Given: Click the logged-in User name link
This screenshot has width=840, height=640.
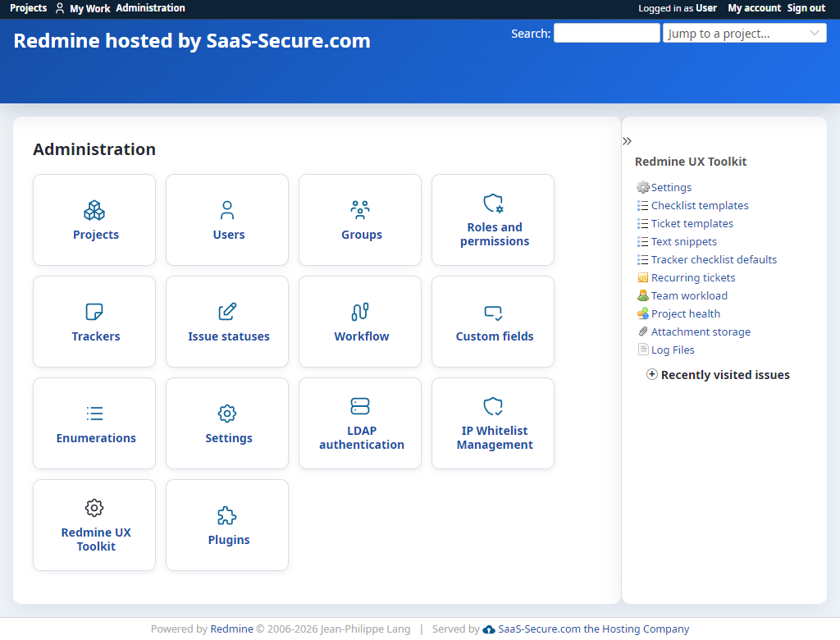Looking at the screenshot, I should tap(706, 8).
